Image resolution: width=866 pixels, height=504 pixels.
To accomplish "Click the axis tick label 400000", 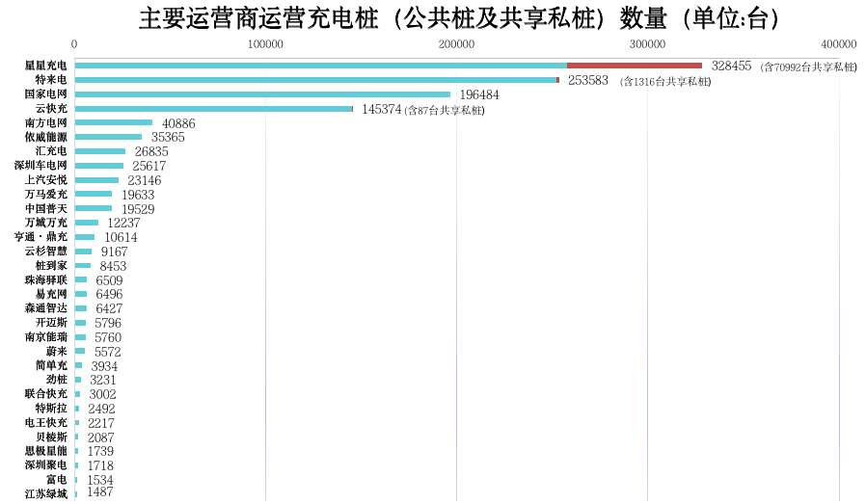I will (838, 44).
